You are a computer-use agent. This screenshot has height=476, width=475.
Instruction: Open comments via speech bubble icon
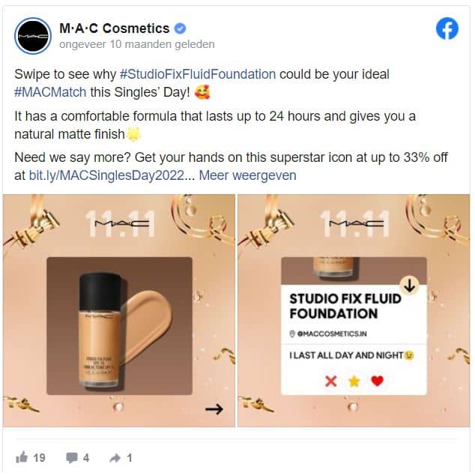point(72,457)
